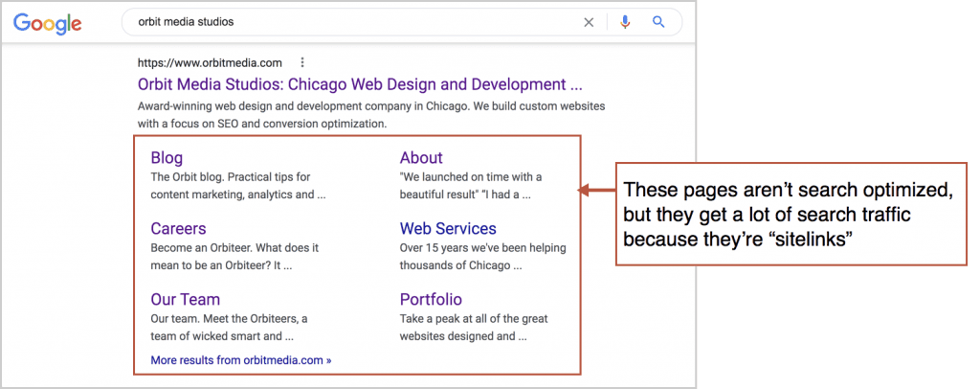Click the 'Take a peak at all' snippet
This screenshot has width=980, height=389.
pyautogui.click(x=474, y=327)
